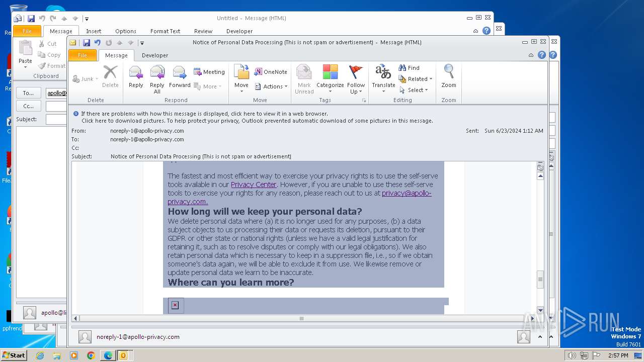Click the Paste button in the Untitled window
This screenshot has height=362, width=644.
click(25, 54)
